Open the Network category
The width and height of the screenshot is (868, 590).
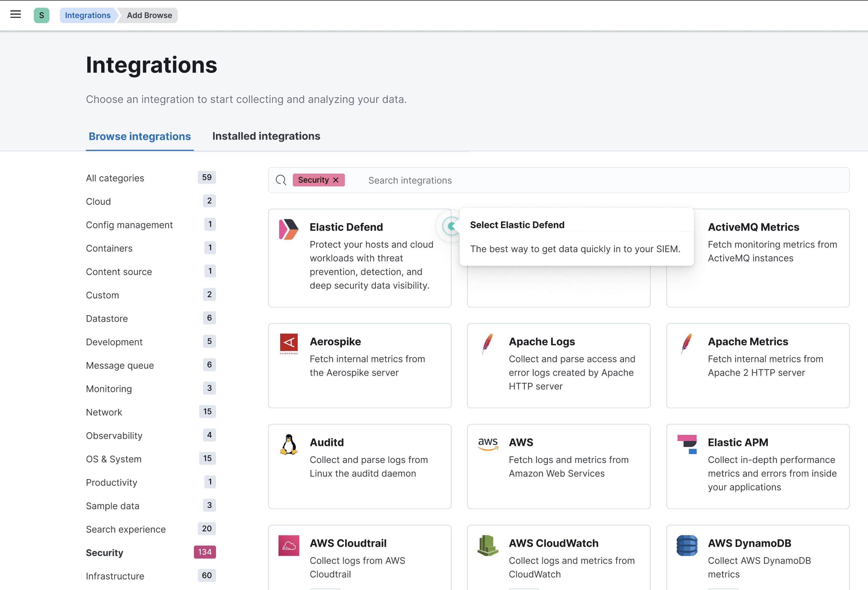coord(104,412)
